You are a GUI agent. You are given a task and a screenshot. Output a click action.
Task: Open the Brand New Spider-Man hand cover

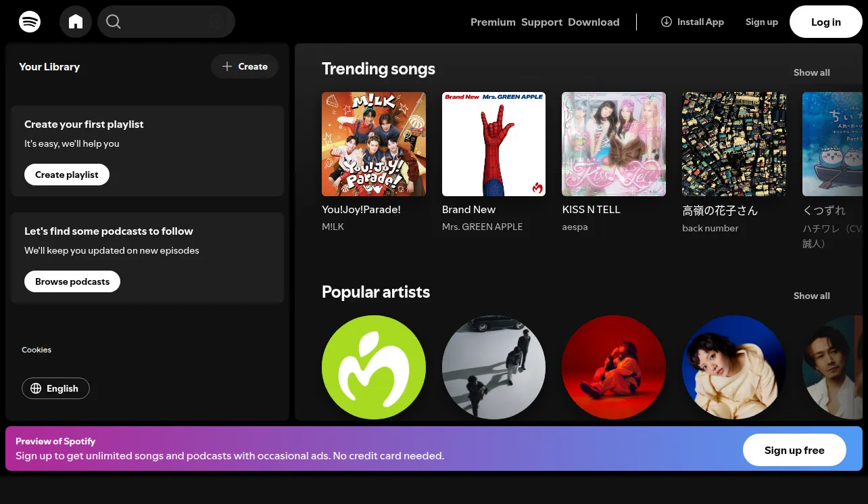coord(493,144)
